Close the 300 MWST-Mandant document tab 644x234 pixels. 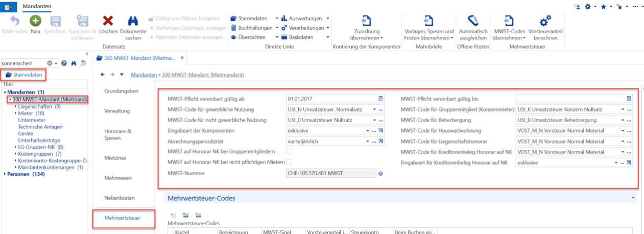coord(182,58)
